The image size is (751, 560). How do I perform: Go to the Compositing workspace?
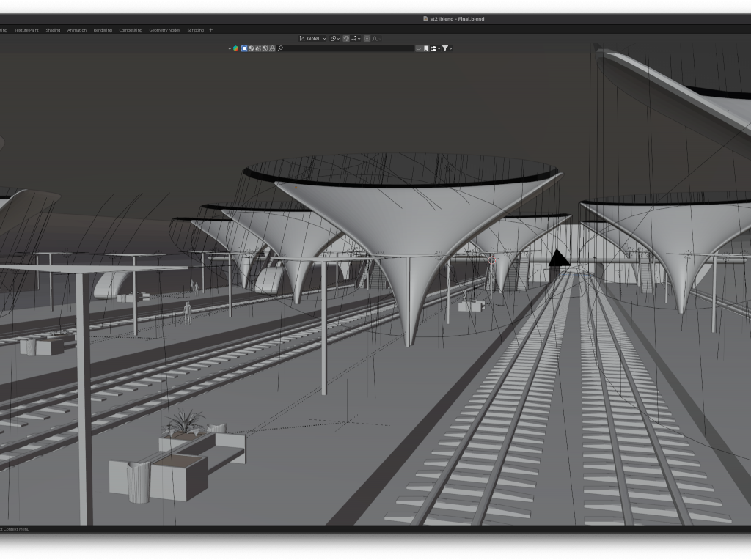(131, 30)
